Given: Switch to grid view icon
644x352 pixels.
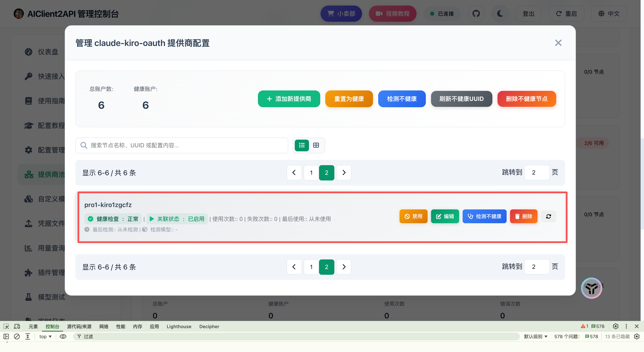Looking at the screenshot, I should coord(316,145).
